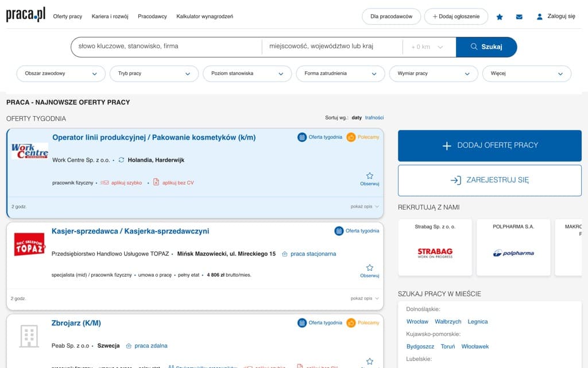Screen dimensions: 588x368
Task: Click the magnifier icon in the Szukaj button
Action: (x=473, y=47)
